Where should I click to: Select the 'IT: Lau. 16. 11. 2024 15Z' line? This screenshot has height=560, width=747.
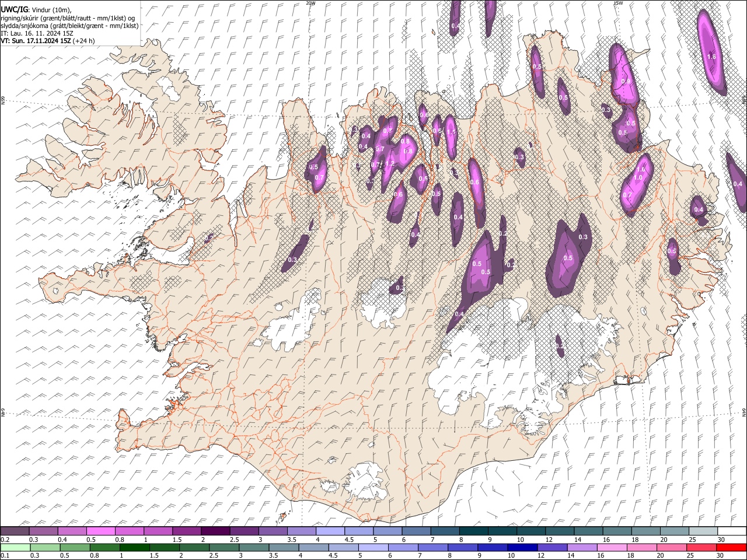[37, 33]
